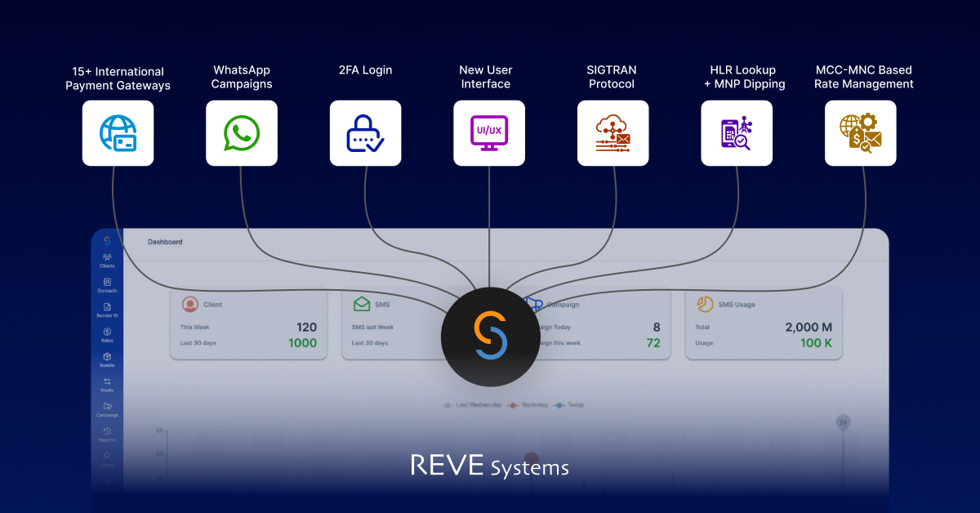Go to Contacts in the sidebar
Screen dimensions: 980x513
pos(107,285)
